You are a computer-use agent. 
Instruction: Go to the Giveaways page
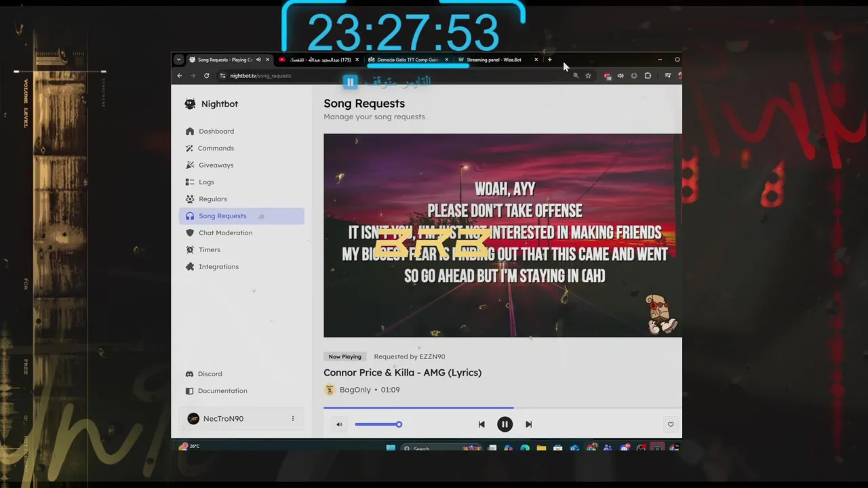click(241, 165)
